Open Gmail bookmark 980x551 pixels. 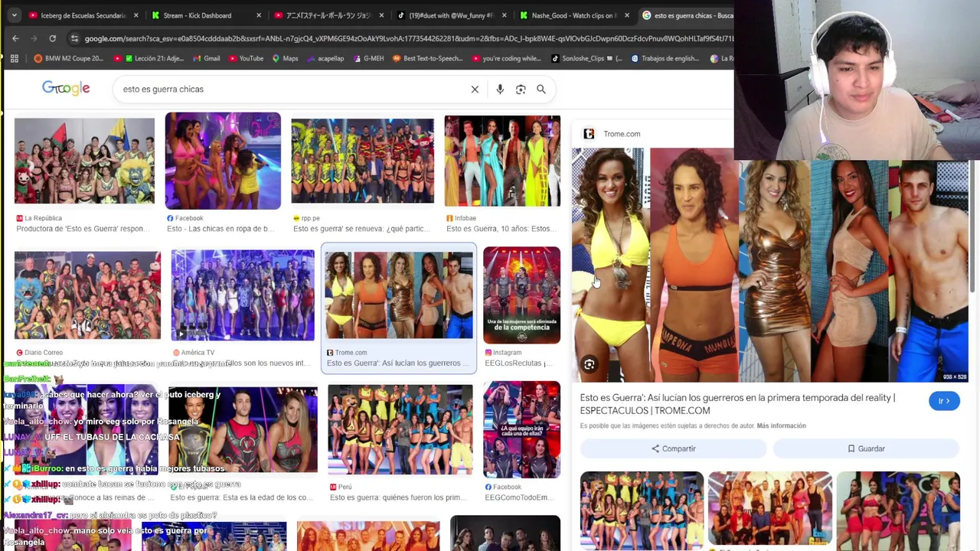coord(206,58)
